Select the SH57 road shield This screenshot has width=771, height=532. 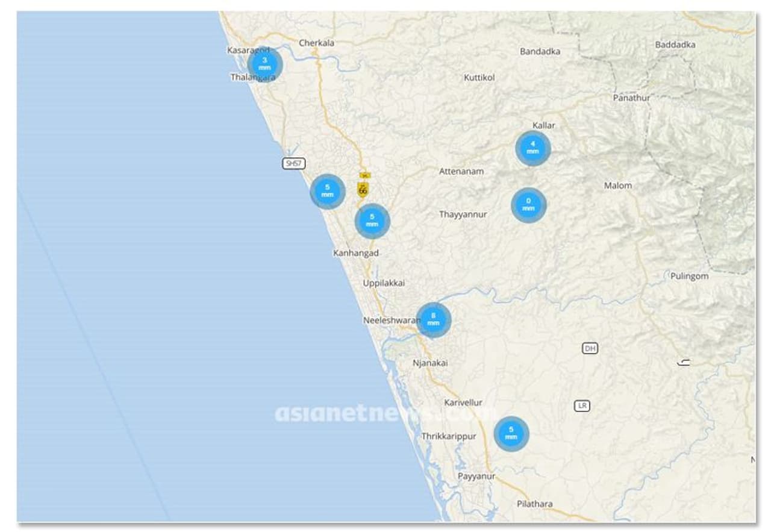293,163
